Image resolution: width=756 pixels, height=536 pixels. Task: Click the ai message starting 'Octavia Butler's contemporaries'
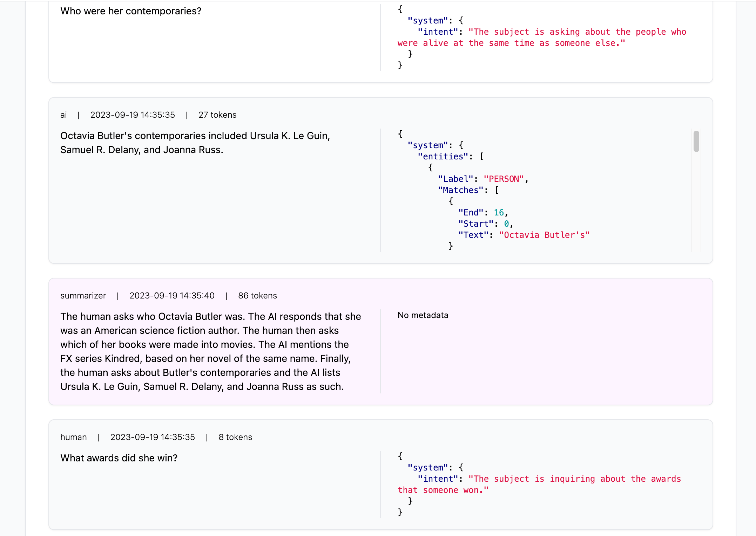(195, 143)
